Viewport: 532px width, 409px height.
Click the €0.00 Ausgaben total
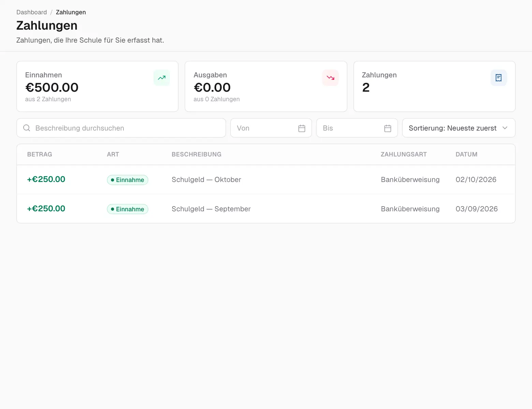pyautogui.click(x=212, y=88)
